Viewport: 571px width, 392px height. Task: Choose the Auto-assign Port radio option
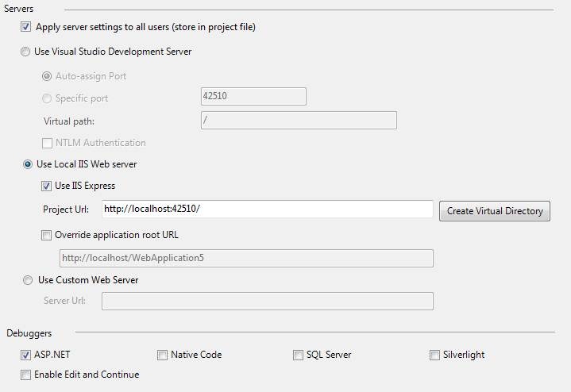[46, 76]
